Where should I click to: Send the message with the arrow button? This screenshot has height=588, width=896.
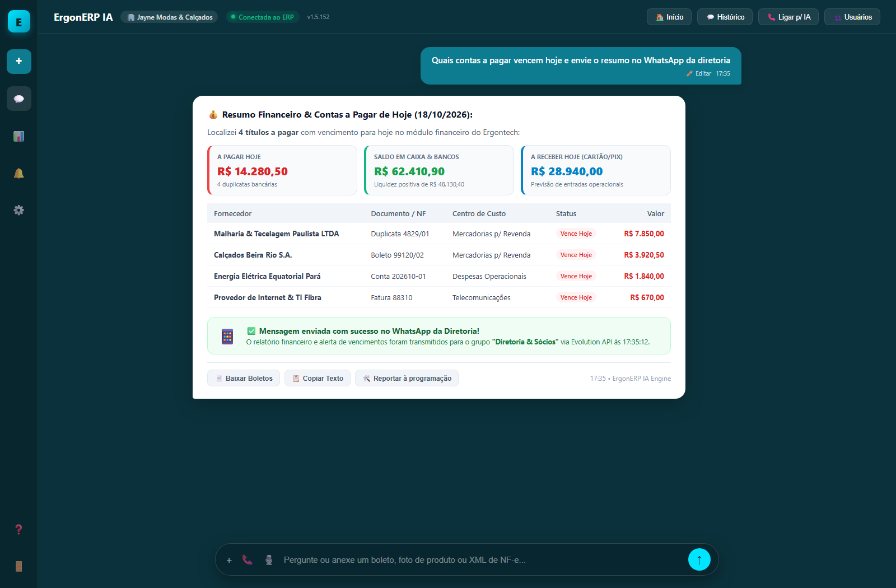point(699,559)
